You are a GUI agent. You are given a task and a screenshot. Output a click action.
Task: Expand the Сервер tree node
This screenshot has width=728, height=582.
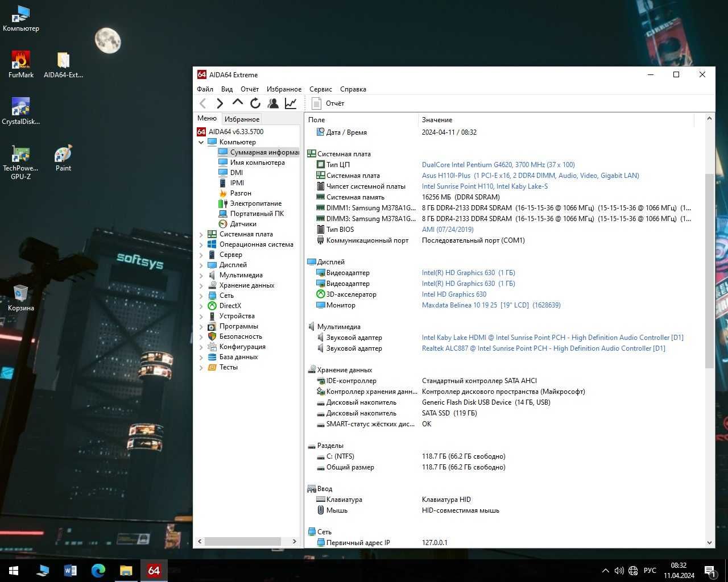coord(201,255)
